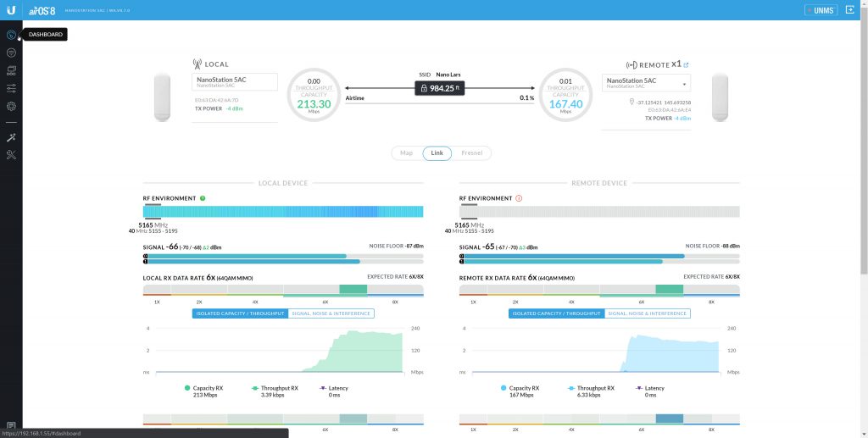The height and width of the screenshot is (438, 868).
Task: Click the Ubiquiti logo icon
Action: (x=11, y=10)
